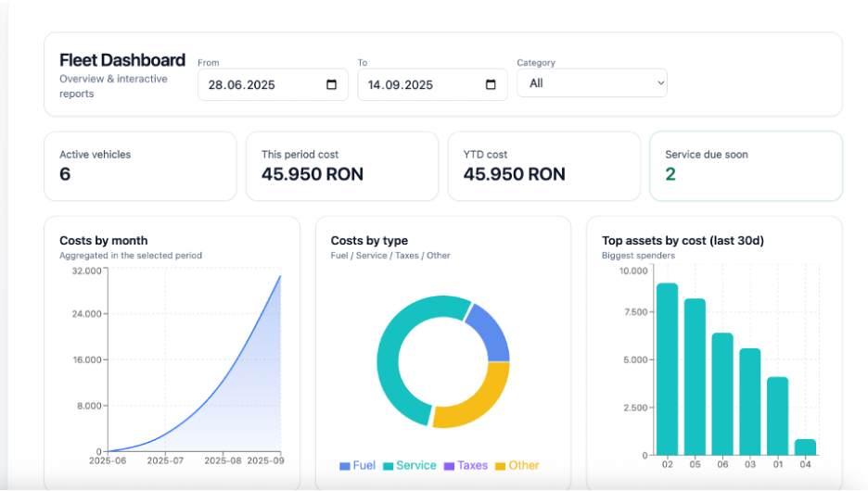Toggle Fuel legend item in donut chart

click(x=358, y=465)
